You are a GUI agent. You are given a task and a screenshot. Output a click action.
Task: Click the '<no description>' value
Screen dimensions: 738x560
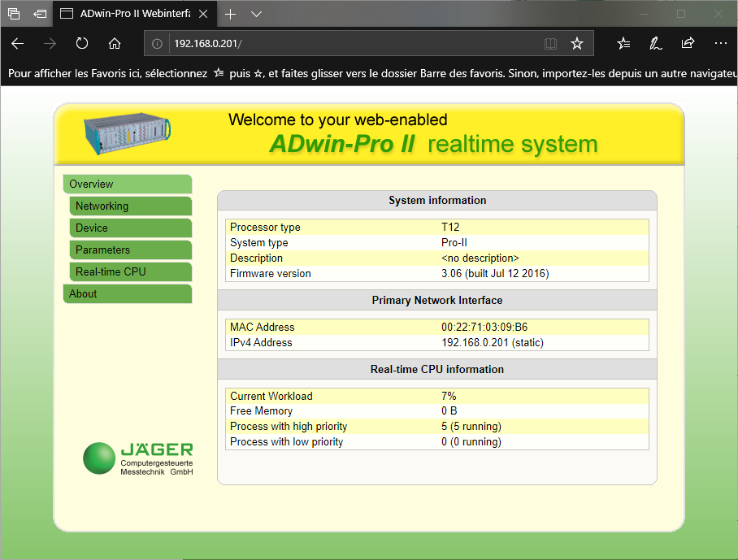[480, 258]
